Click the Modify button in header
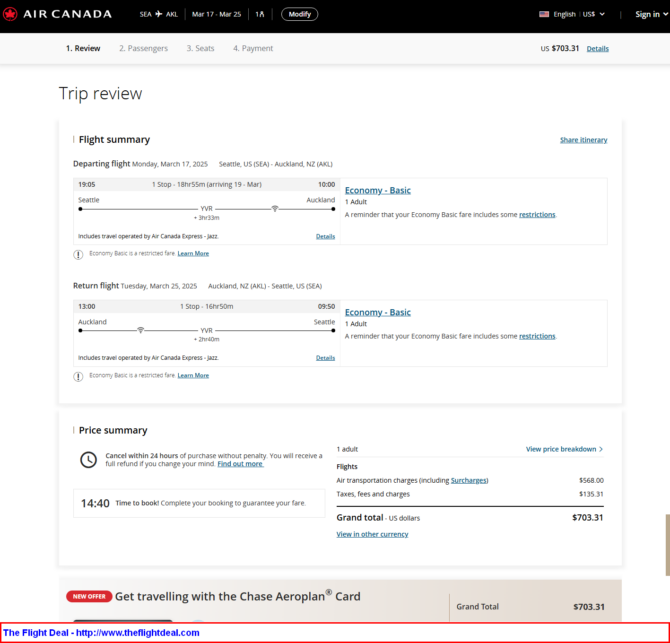 300,14
